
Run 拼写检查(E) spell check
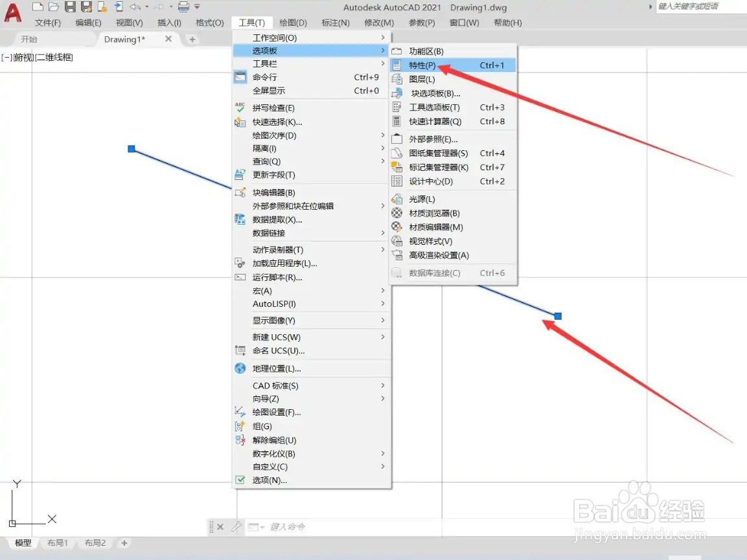312,107
